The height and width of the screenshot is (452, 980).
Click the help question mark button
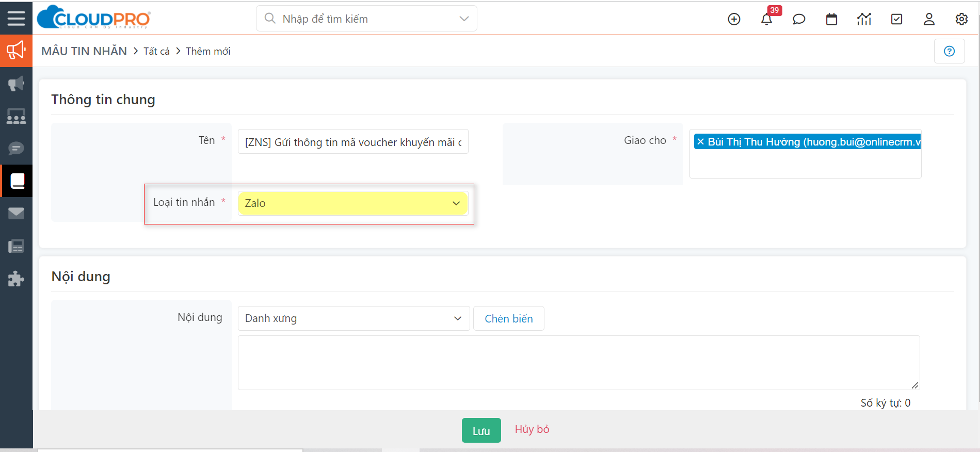pyautogui.click(x=949, y=51)
